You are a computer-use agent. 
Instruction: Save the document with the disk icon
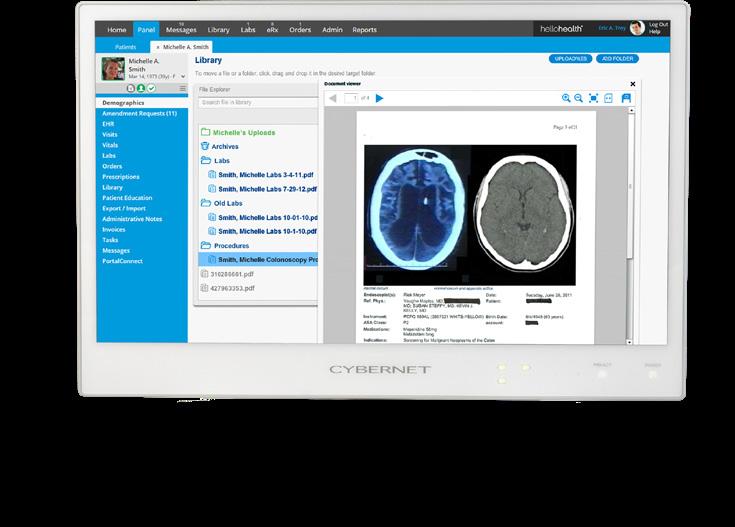[x=626, y=98]
